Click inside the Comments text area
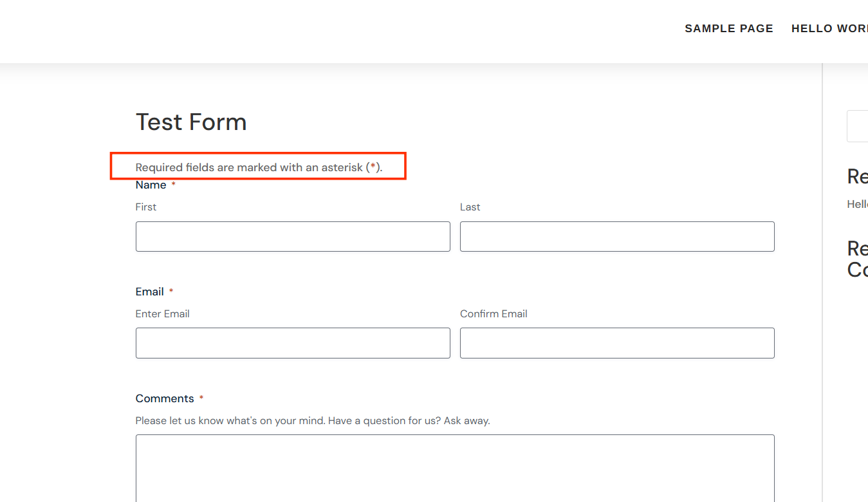Viewport: 868px width, 502px height. (x=455, y=468)
